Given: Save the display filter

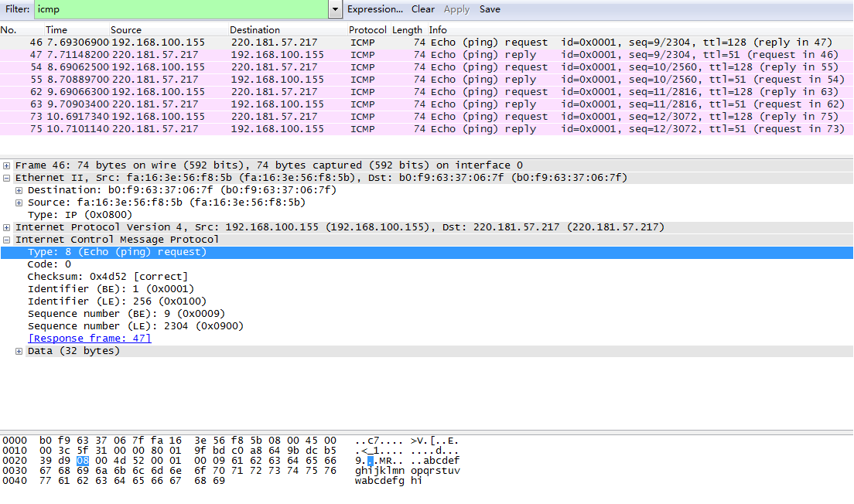Looking at the screenshot, I should (490, 9).
